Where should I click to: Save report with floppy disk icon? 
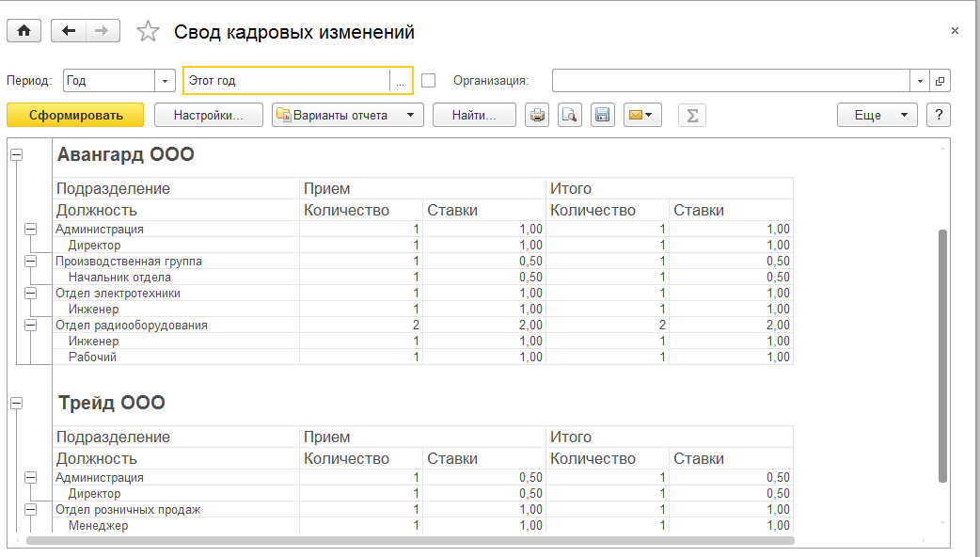point(602,116)
